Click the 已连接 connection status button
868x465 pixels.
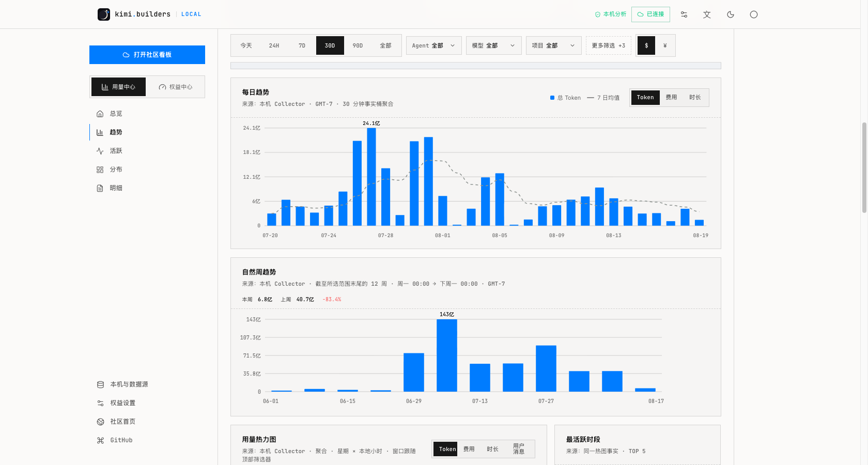[x=650, y=14]
